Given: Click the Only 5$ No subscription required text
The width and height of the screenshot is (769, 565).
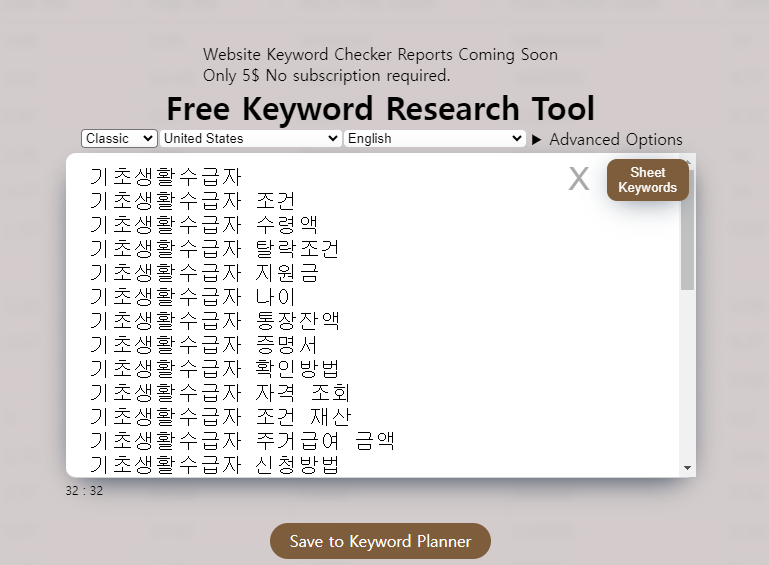Looking at the screenshot, I should pyautogui.click(x=326, y=76).
